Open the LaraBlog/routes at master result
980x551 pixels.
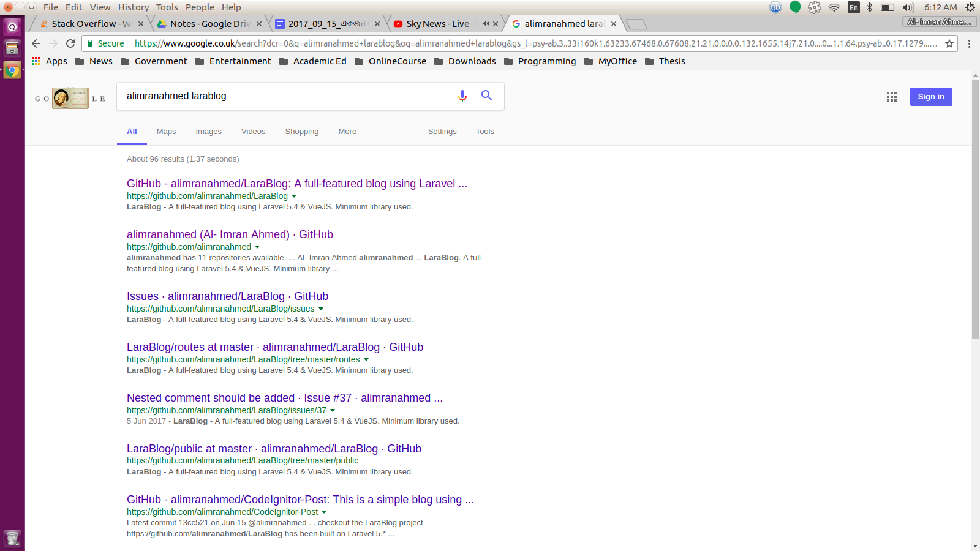click(275, 347)
